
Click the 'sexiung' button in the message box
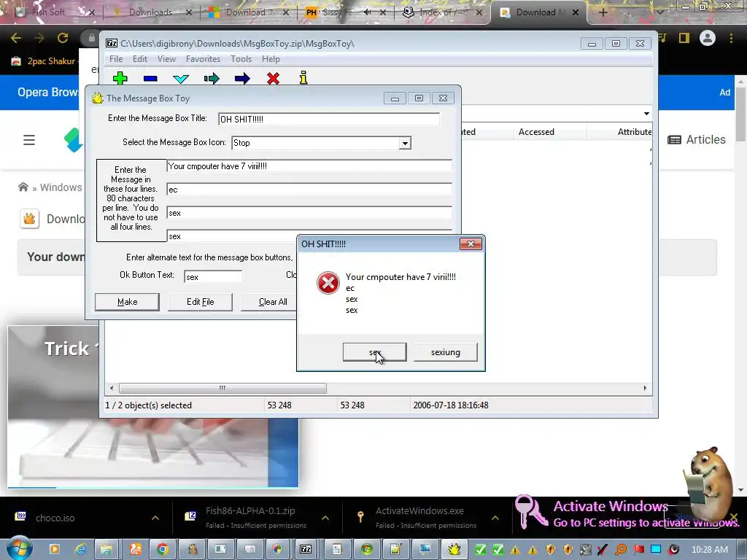point(446,352)
